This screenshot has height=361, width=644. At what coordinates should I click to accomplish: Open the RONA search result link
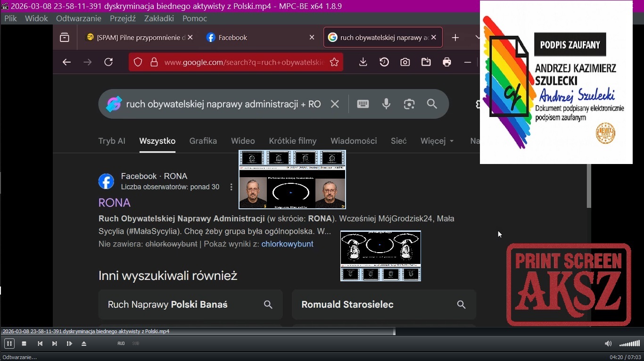tap(115, 203)
